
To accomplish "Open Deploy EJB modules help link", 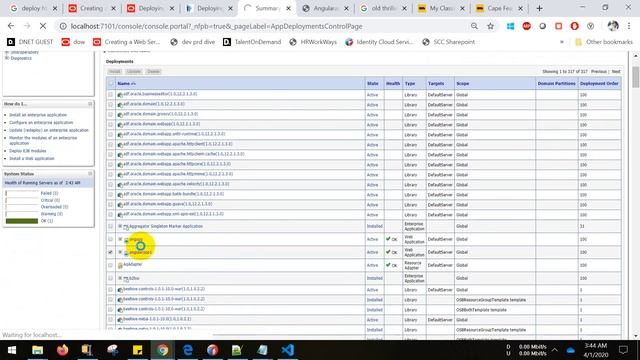I will click(28, 151).
